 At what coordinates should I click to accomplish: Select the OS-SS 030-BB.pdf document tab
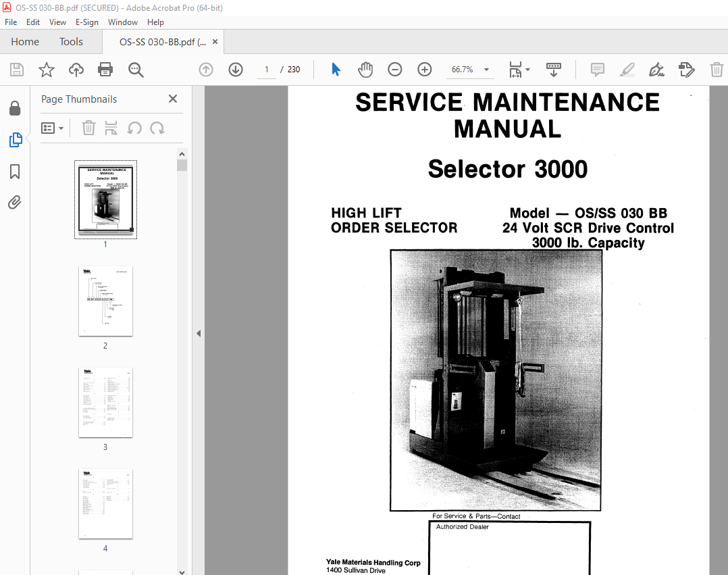163,42
